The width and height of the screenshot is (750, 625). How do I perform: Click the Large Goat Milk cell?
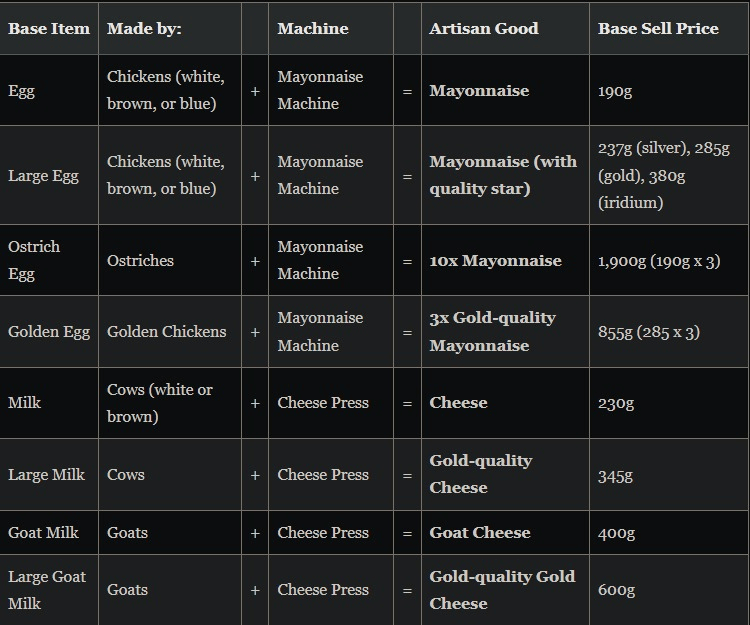point(47,590)
